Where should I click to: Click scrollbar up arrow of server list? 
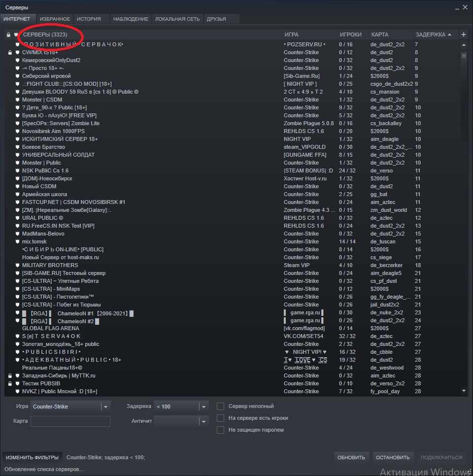click(x=464, y=45)
